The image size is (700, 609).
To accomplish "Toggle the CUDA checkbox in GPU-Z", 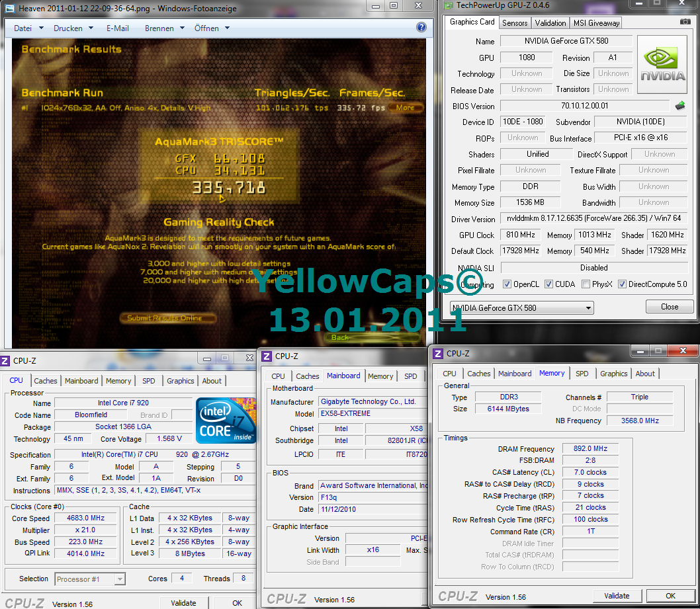I will tap(548, 284).
